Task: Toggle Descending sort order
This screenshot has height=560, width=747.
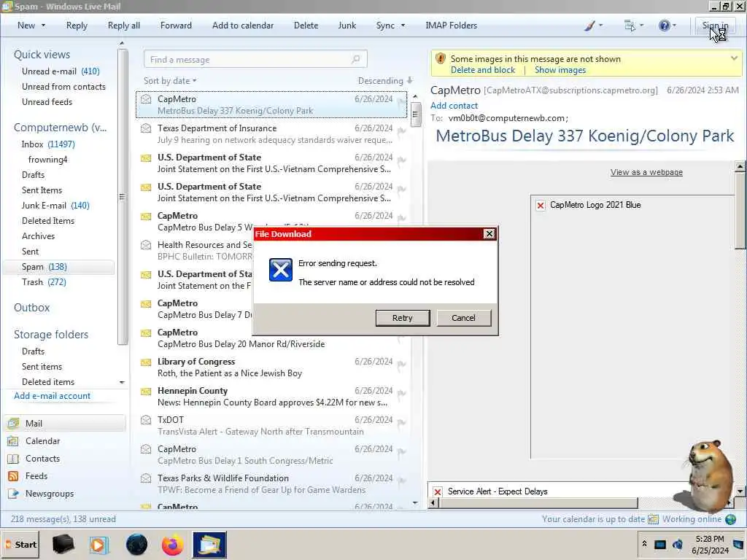Action: (x=385, y=81)
